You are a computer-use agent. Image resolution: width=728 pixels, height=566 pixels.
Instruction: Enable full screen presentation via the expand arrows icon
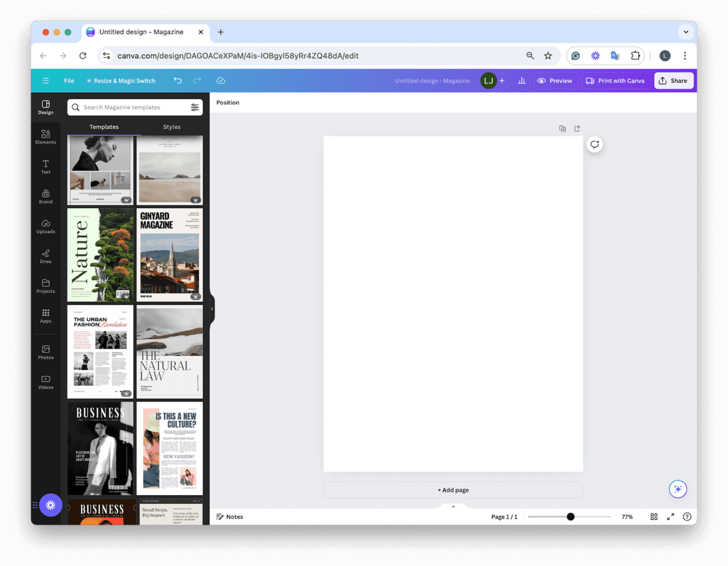pyautogui.click(x=671, y=516)
